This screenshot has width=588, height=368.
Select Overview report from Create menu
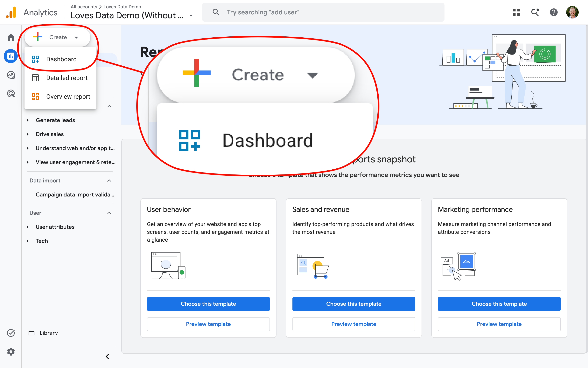60,97
